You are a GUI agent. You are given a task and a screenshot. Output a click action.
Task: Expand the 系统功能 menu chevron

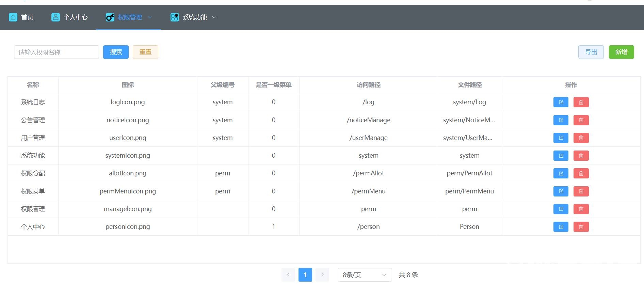click(214, 17)
